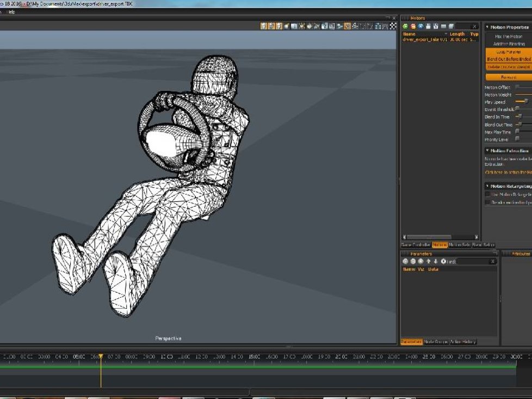Viewport: 532px width, 399px height.
Task: Tick the second Motion Retargeting checkbox
Action: [487, 202]
